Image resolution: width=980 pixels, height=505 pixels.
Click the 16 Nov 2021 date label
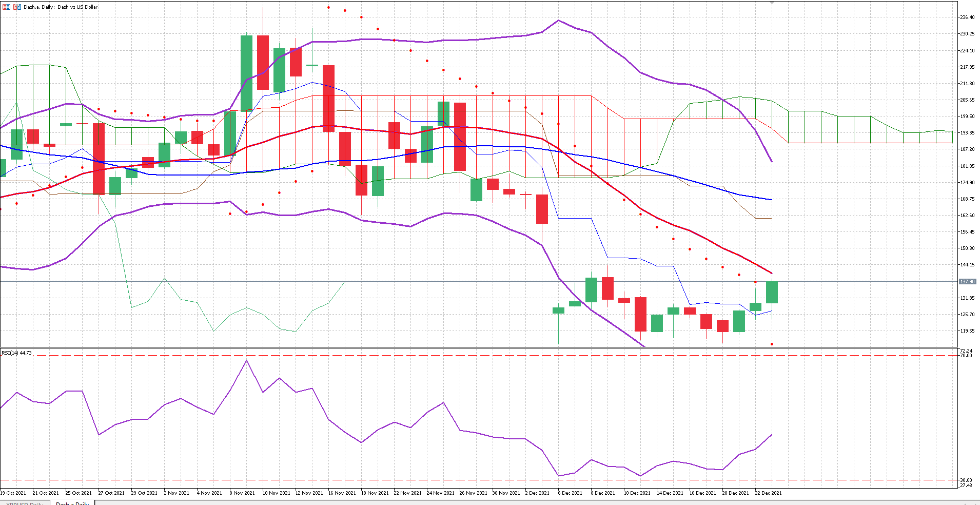[342, 493]
